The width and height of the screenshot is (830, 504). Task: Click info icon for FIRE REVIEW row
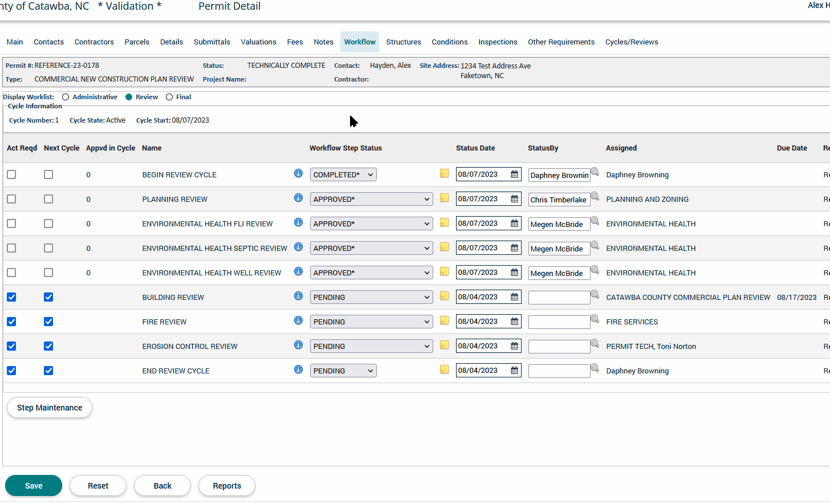tap(298, 320)
